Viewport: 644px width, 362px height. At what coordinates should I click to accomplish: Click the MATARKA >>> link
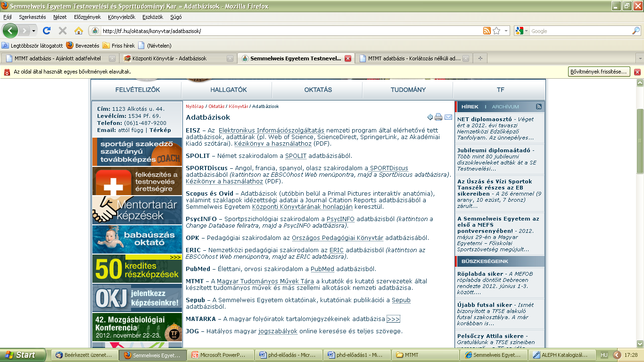[x=393, y=319]
